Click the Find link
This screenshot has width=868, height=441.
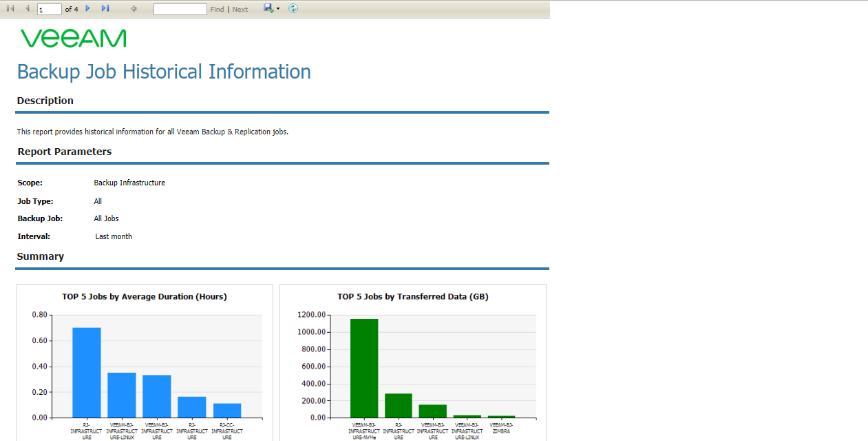[x=217, y=10]
